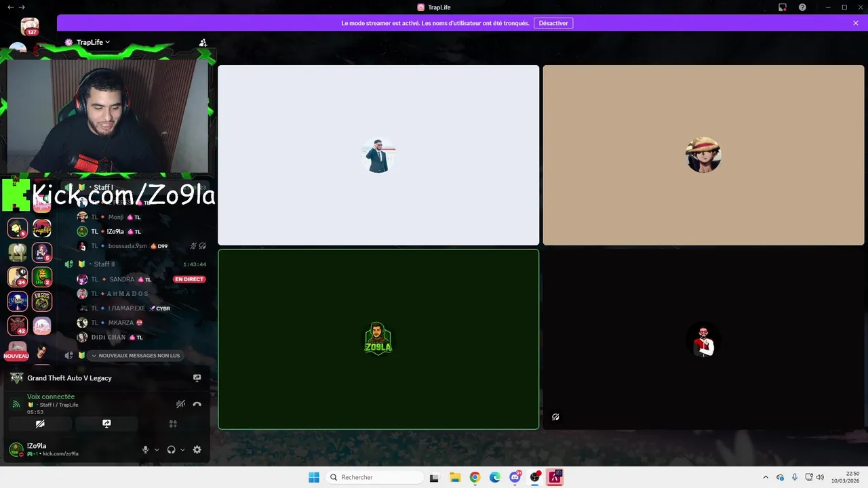
Task: Show hidden system tray icons chevron
Action: [766, 477]
